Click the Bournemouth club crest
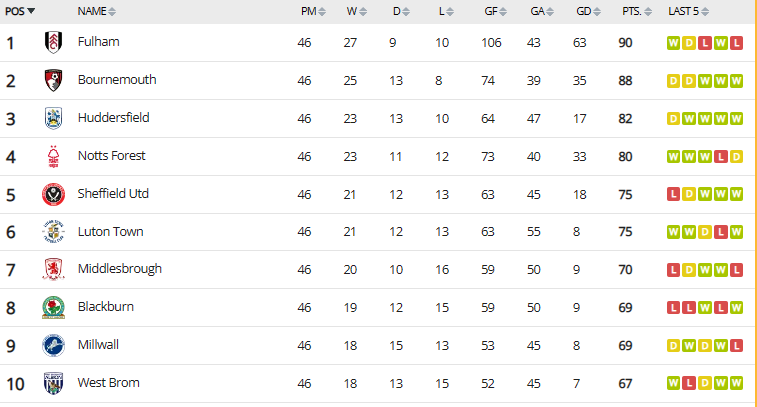This screenshot has width=757, height=407. 53,80
